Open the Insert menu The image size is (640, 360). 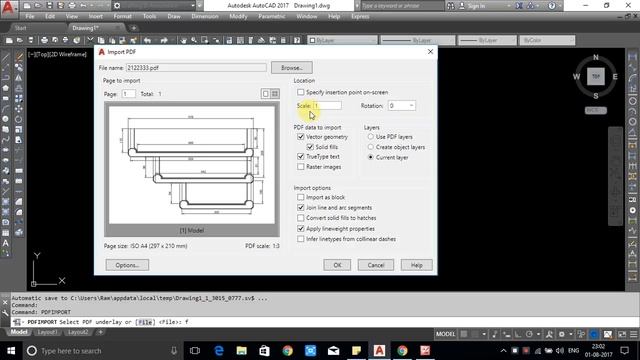pos(96,16)
